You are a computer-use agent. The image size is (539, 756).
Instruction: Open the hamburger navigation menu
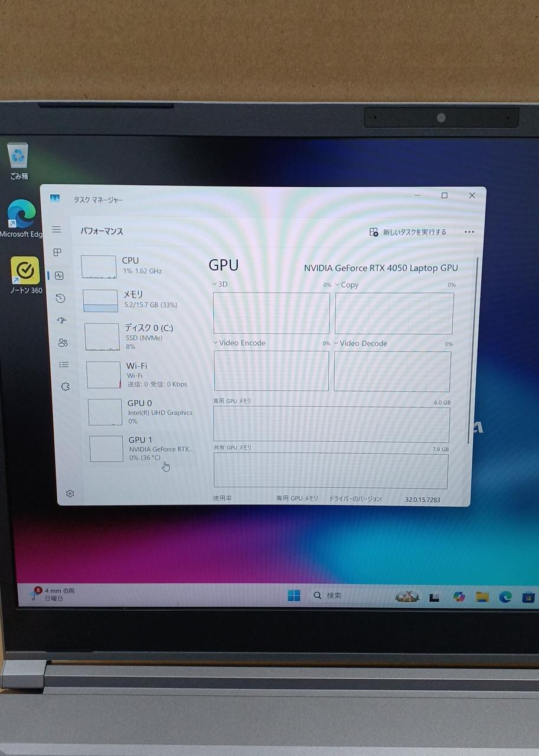(56, 229)
